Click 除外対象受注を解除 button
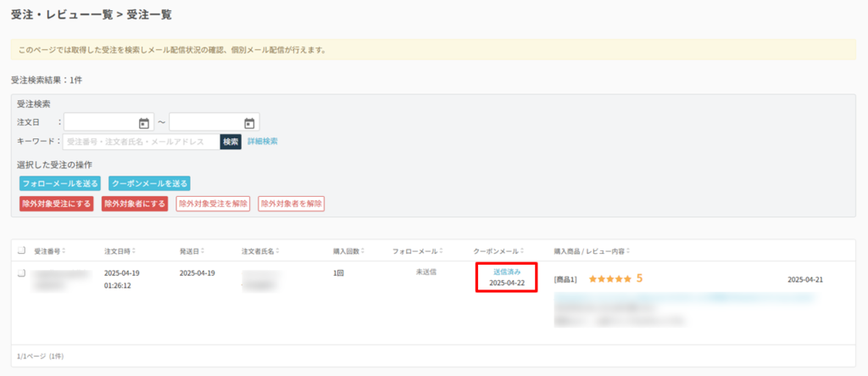 [213, 204]
